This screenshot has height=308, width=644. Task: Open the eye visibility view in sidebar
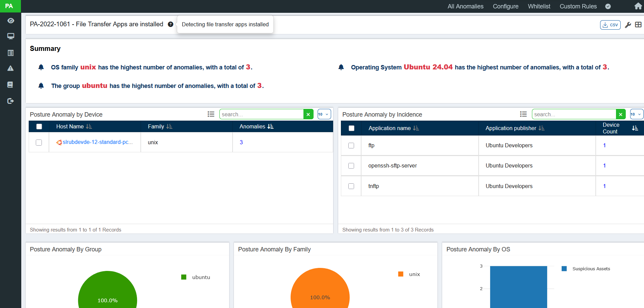11,21
